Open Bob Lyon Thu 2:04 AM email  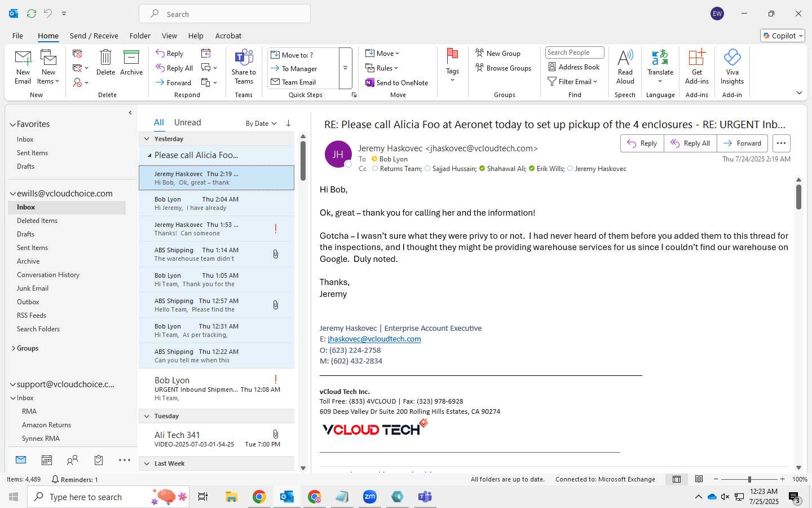click(217, 203)
